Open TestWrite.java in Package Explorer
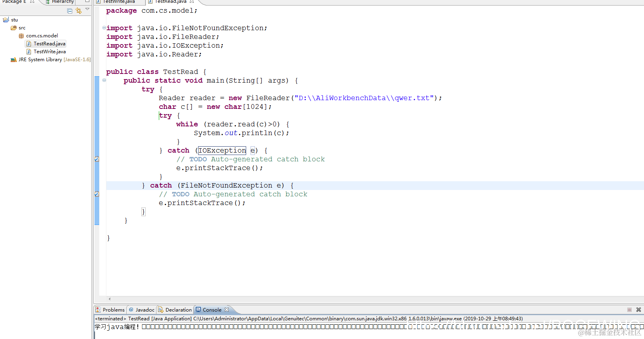 tap(46, 52)
